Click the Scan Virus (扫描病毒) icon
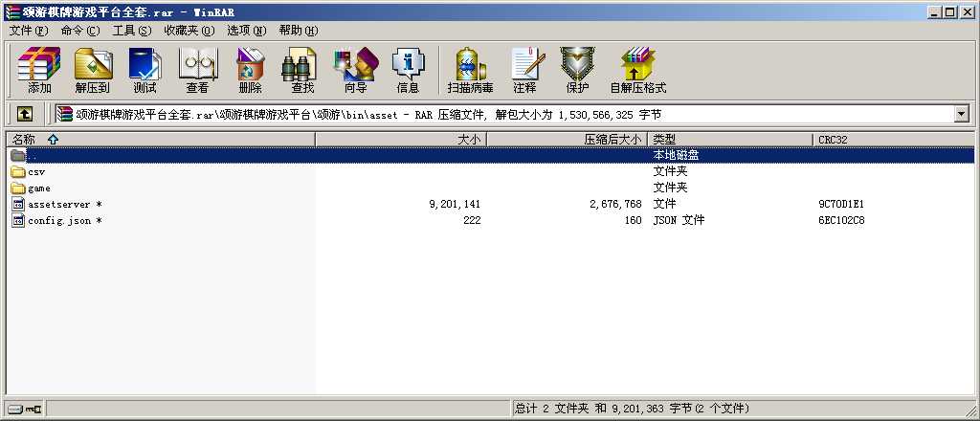The width and height of the screenshot is (980, 421). tap(470, 70)
